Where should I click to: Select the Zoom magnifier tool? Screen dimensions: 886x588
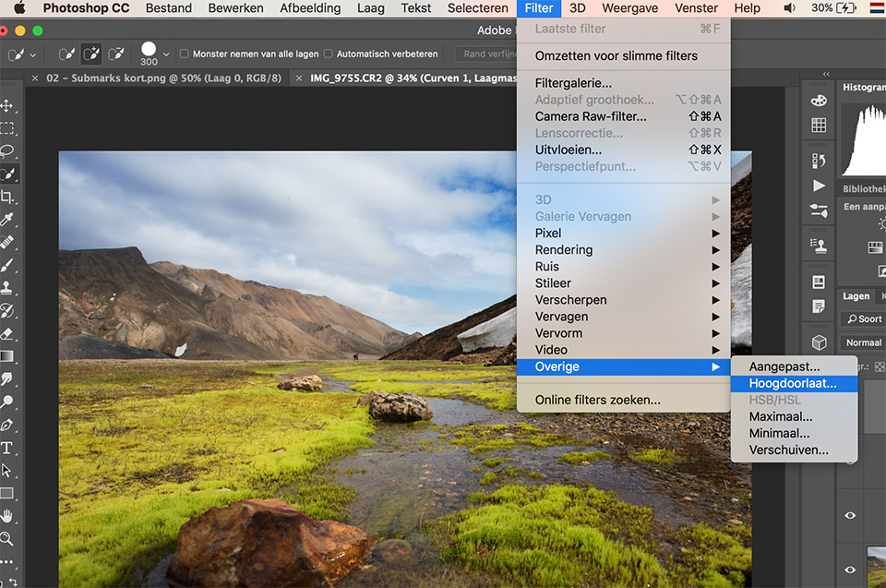point(6,538)
